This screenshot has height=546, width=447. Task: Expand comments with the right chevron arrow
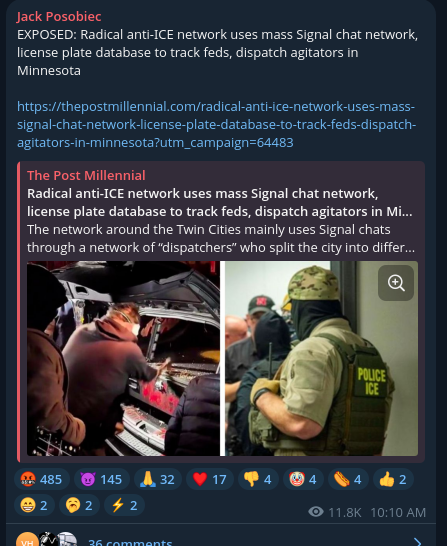(417, 541)
